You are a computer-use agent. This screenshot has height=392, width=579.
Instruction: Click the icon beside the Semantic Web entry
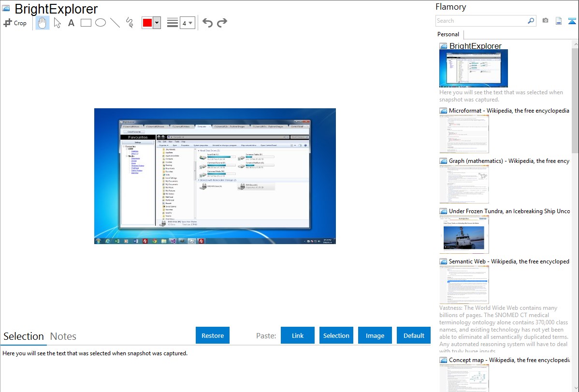point(443,261)
